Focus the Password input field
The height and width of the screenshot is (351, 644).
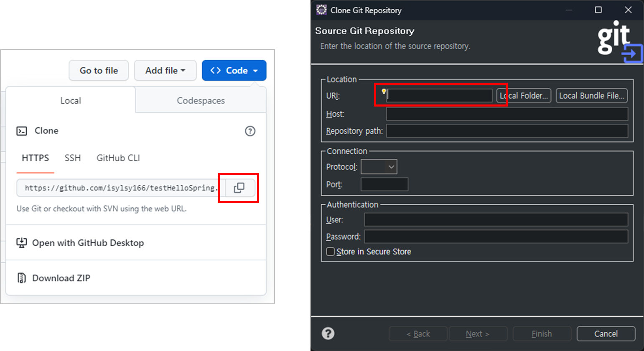[496, 237]
